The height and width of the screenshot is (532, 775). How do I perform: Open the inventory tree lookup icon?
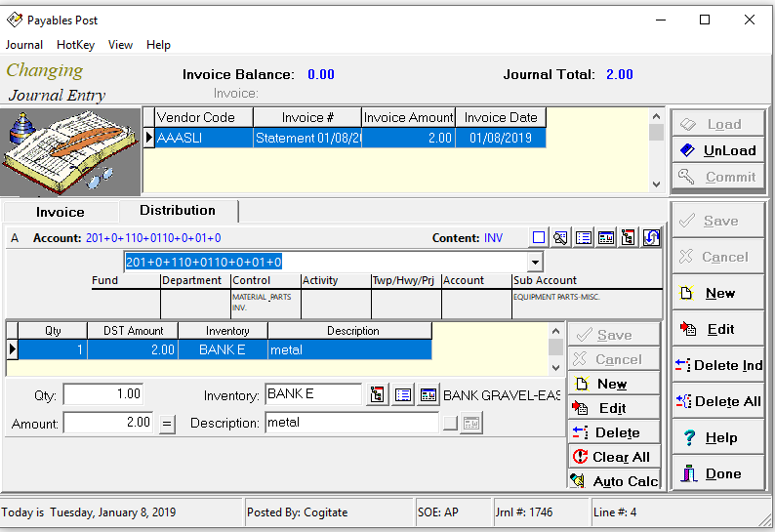tap(377, 394)
